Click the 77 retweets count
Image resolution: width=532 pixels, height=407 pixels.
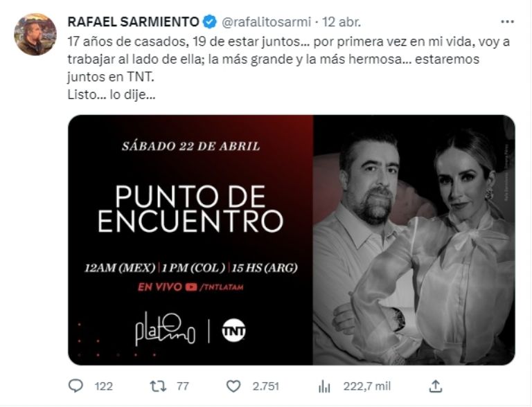point(183,386)
